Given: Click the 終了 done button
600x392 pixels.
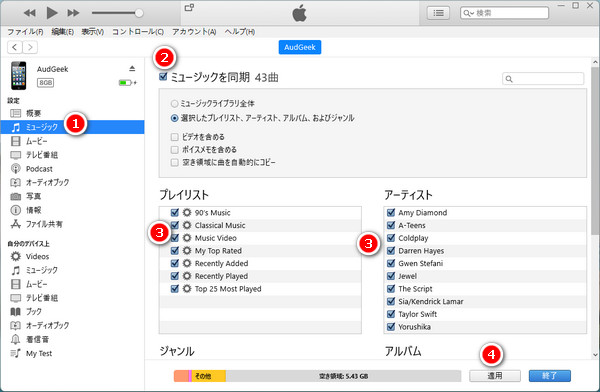Looking at the screenshot, I should pos(549,376).
